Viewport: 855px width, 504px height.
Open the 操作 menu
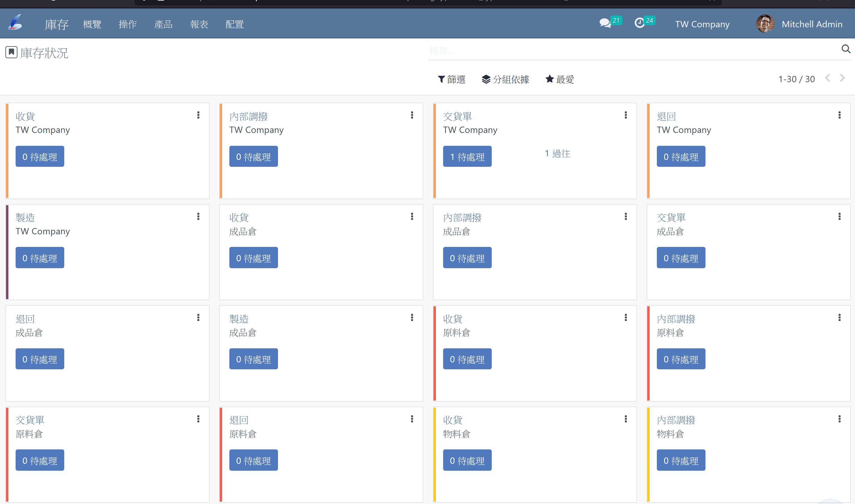pyautogui.click(x=128, y=25)
